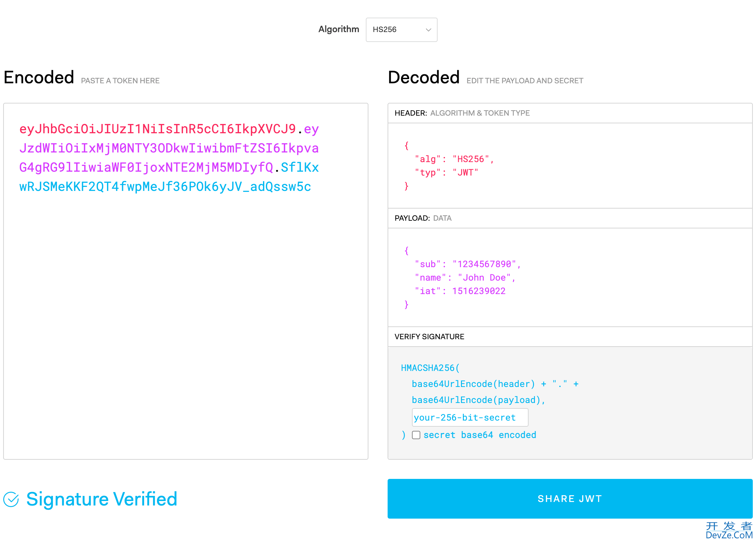Viewport: 756px width, 542px height.
Task: Click the "typ": "JWT" header line
Action: (x=446, y=173)
